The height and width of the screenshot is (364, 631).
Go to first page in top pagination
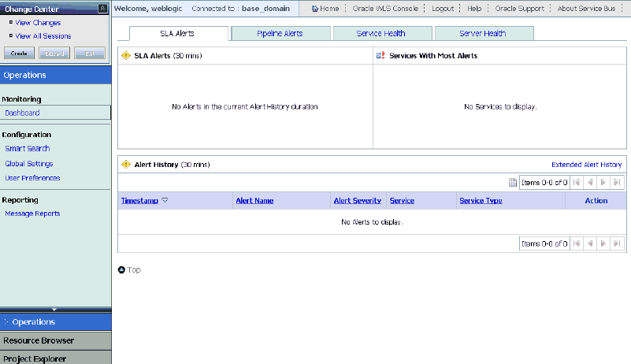click(x=577, y=183)
